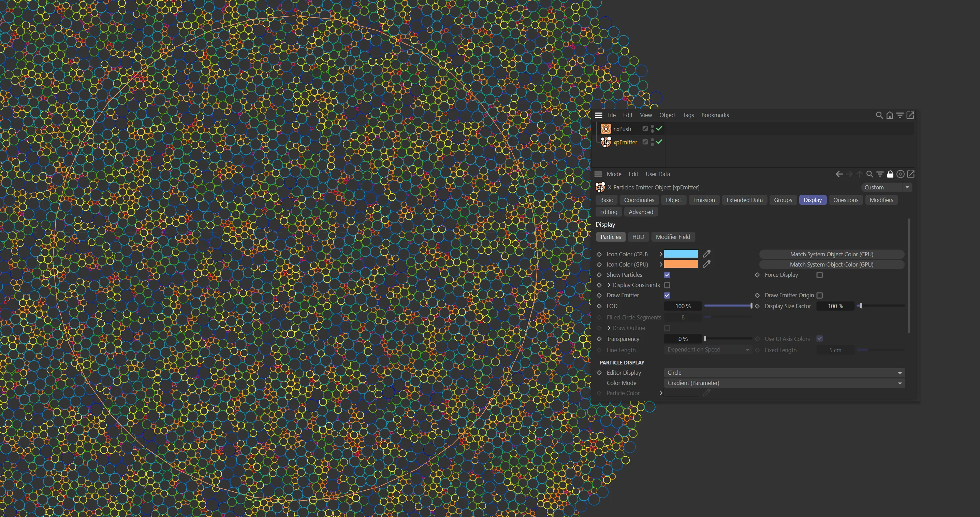Open the Editor Display dropdown

[x=784, y=373]
